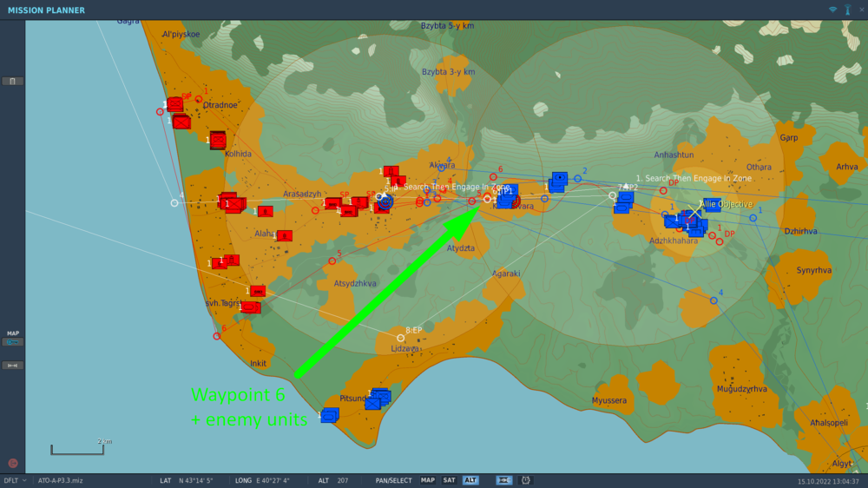Image resolution: width=868 pixels, height=488 pixels.
Task: Click the longitude value E 40°27' 4"
Action: pos(273,480)
